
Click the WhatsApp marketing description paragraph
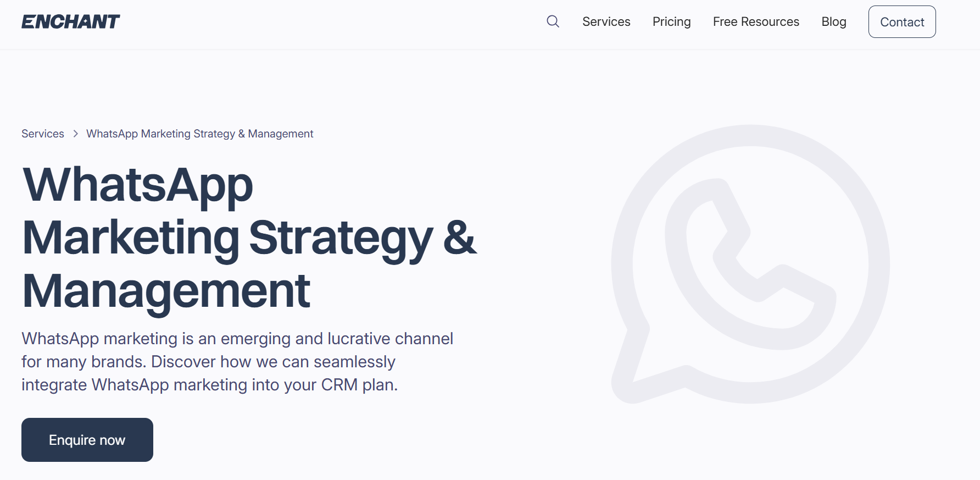click(237, 361)
